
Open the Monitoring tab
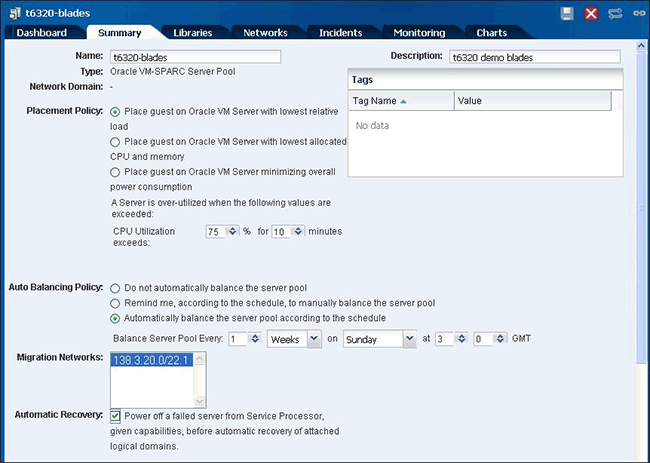[419, 33]
